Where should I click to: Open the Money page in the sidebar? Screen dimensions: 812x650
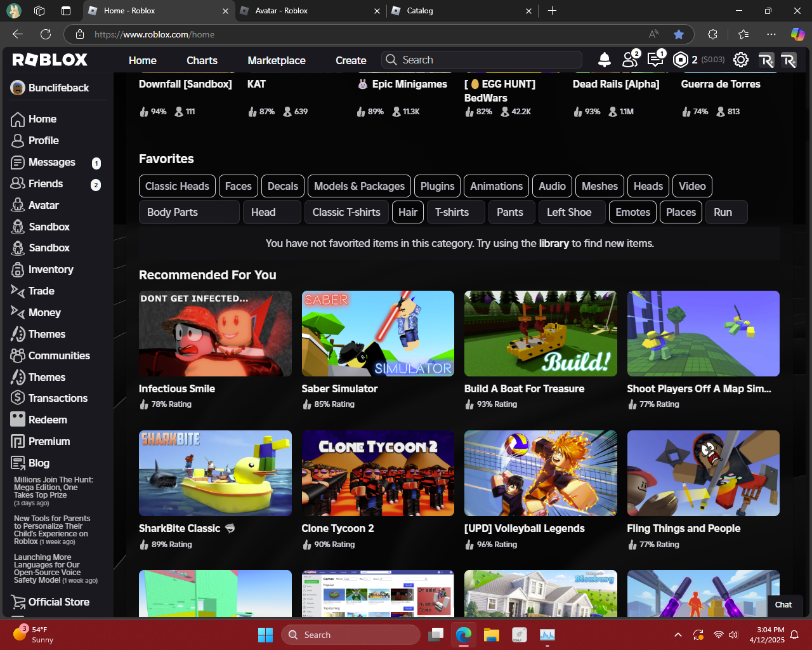36,313
